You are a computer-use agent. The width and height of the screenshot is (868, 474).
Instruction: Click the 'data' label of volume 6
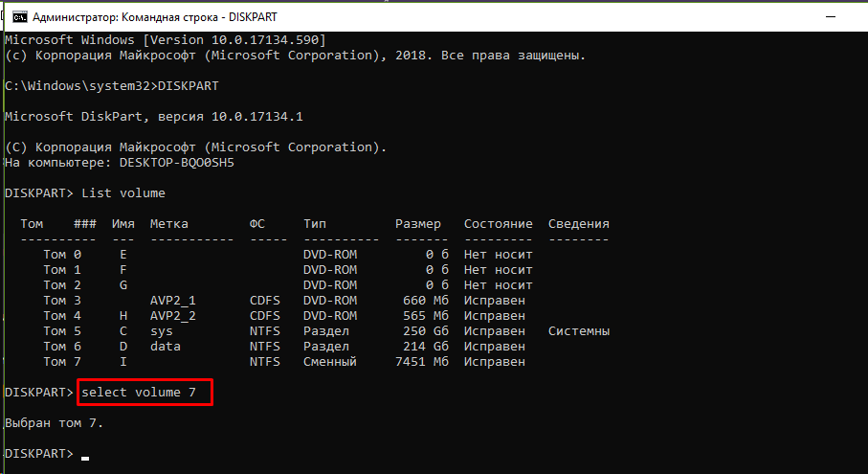(x=165, y=347)
